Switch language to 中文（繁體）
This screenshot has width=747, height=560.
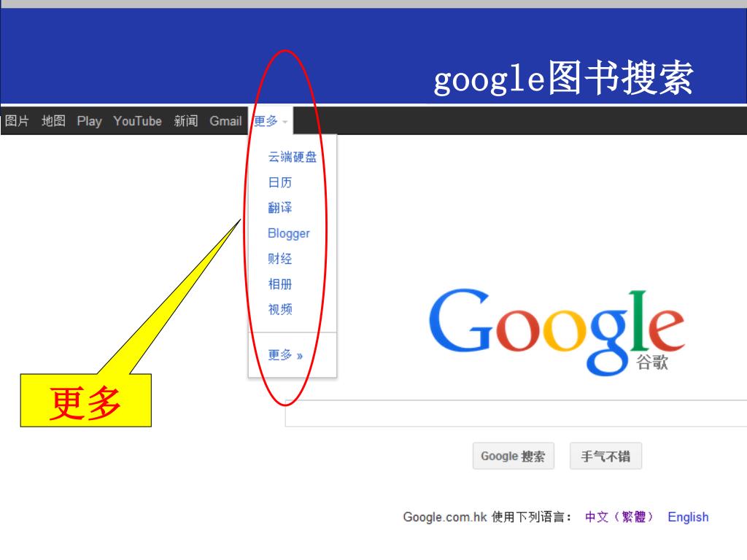coord(619,517)
